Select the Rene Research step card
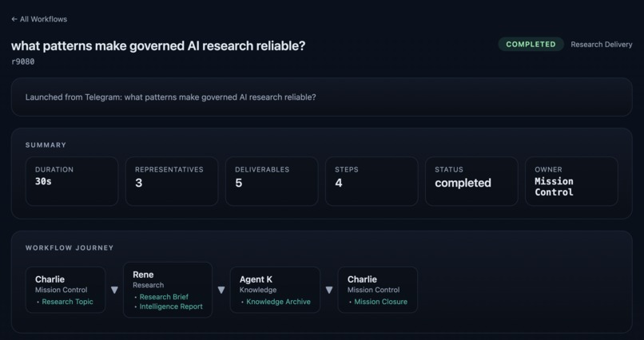 [168, 290]
